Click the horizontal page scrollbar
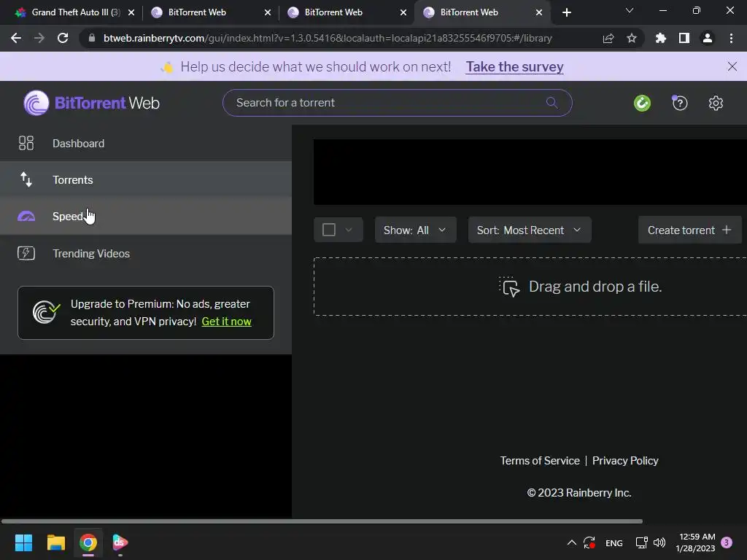This screenshot has height=560, width=747. coord(322,521)
